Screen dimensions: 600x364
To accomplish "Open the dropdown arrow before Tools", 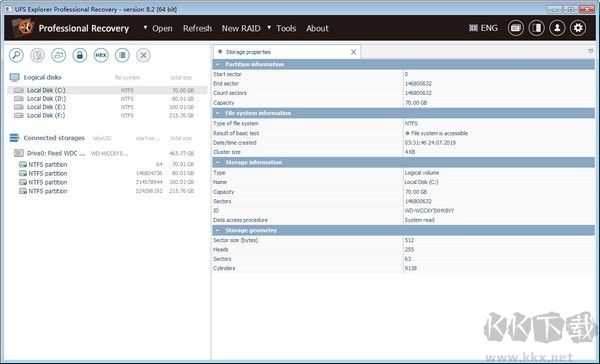I will click(269, 28).
